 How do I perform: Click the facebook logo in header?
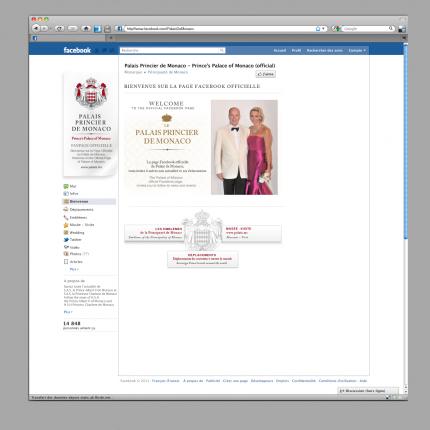click(77, 50)
